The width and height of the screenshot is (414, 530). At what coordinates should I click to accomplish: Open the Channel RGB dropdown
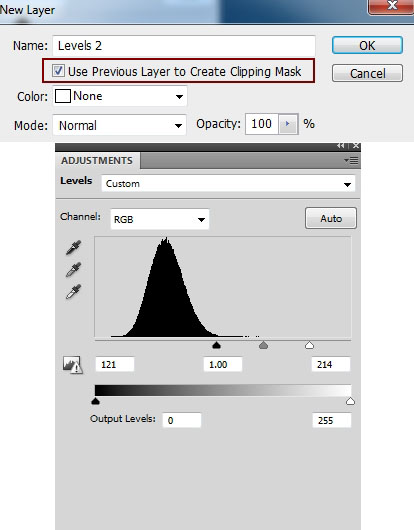pos(160,219)
